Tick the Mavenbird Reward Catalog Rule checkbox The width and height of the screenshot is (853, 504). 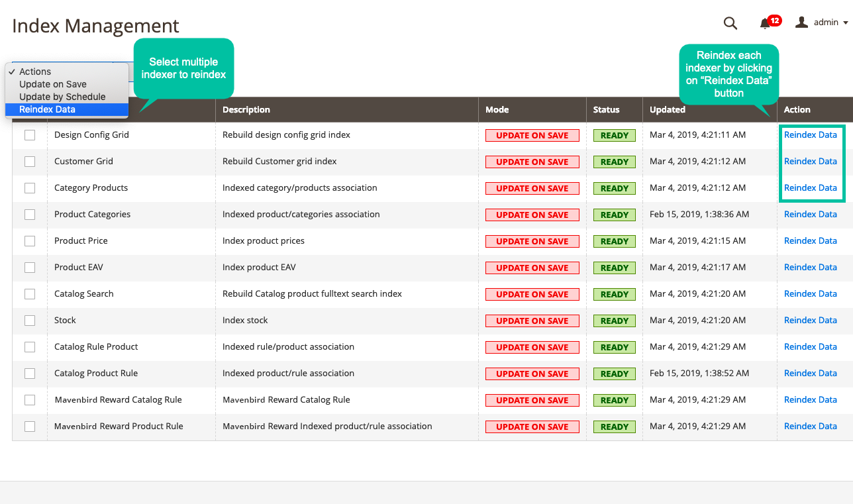[x=30, y=400]
